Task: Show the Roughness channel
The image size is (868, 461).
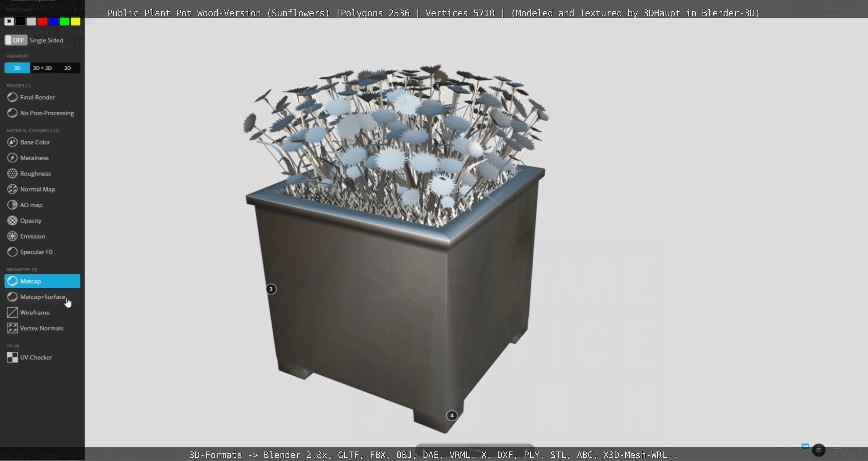Action: [x=42, y=173]
